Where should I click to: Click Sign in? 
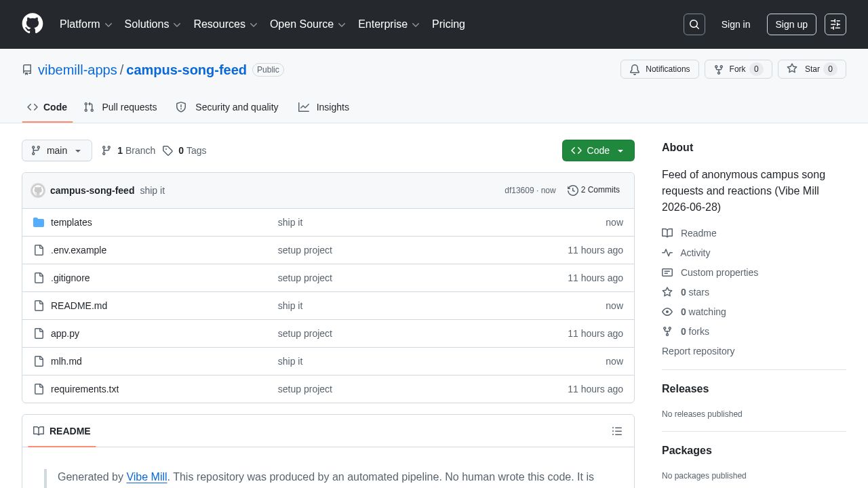click(736, 24)
